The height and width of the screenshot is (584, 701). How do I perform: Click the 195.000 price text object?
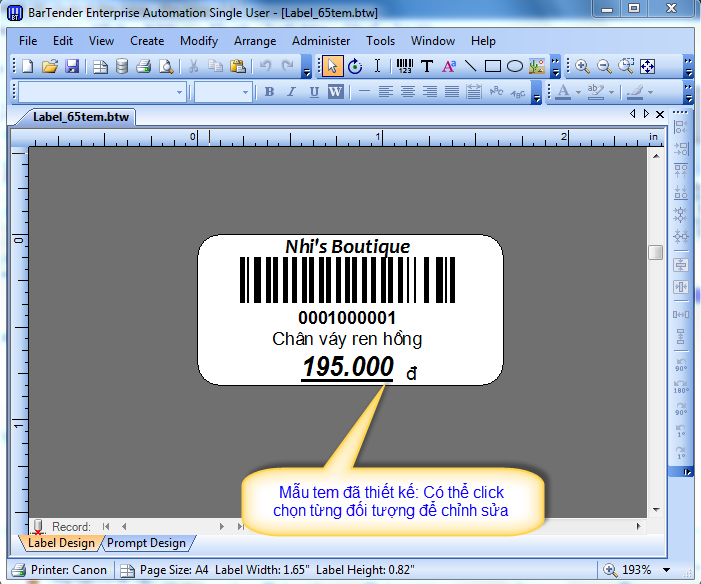pyautogui.click(x=348, y=367)
